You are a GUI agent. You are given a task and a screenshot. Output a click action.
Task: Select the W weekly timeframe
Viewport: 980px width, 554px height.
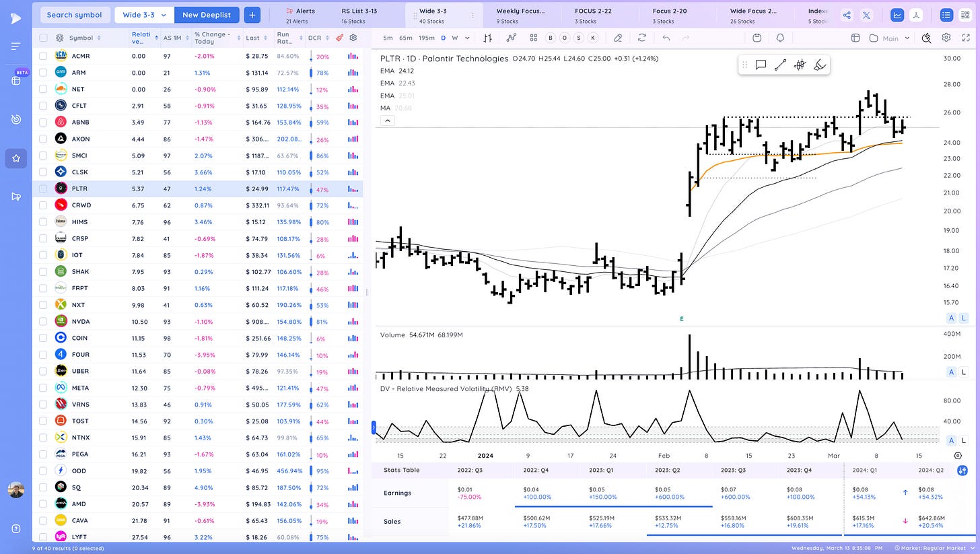click(455, 38)
